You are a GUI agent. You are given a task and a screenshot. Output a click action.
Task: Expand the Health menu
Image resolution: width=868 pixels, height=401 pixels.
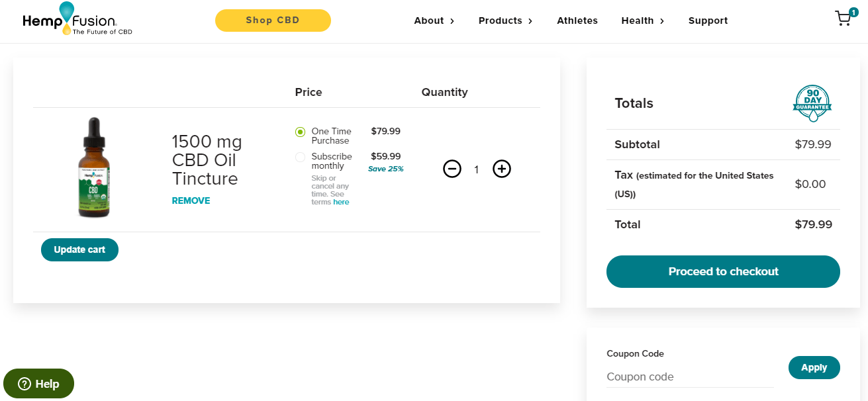click(642, 21)
